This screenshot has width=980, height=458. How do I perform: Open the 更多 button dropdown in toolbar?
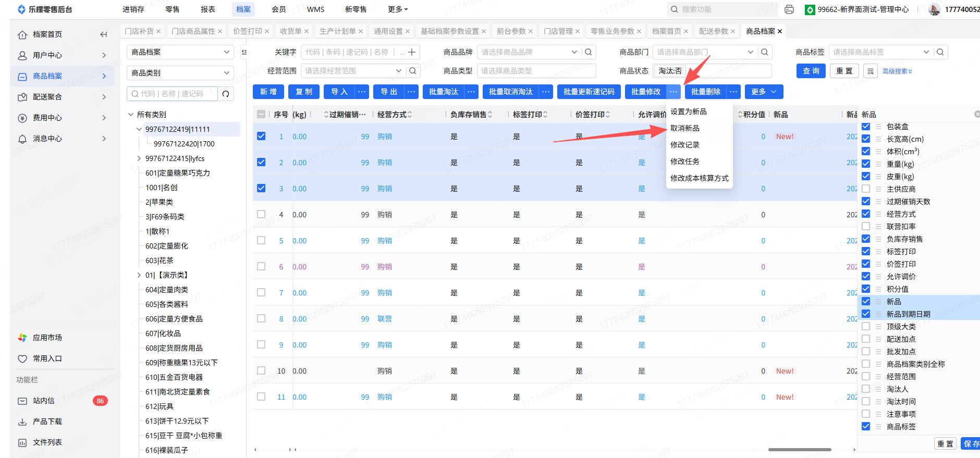[x=764, y=92]
